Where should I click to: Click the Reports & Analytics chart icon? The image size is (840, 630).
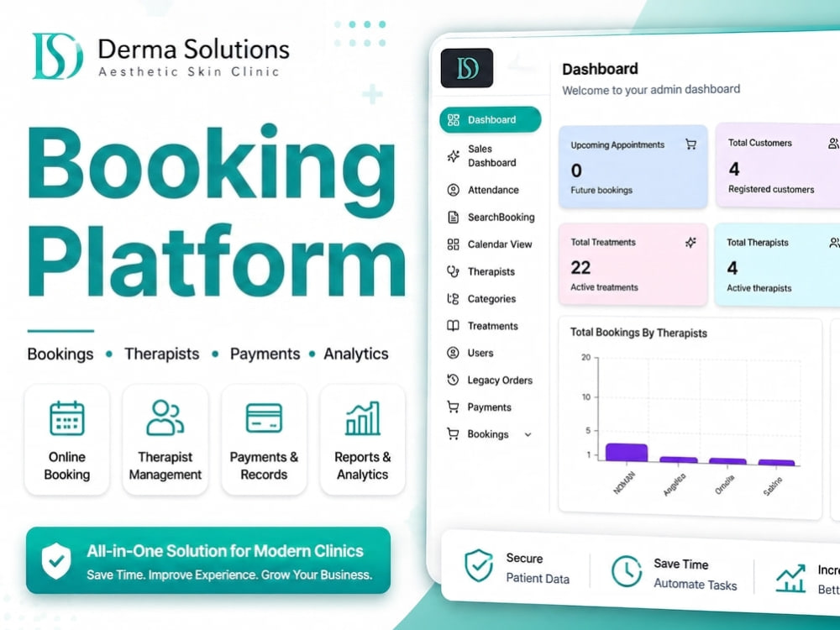(363, 417)
